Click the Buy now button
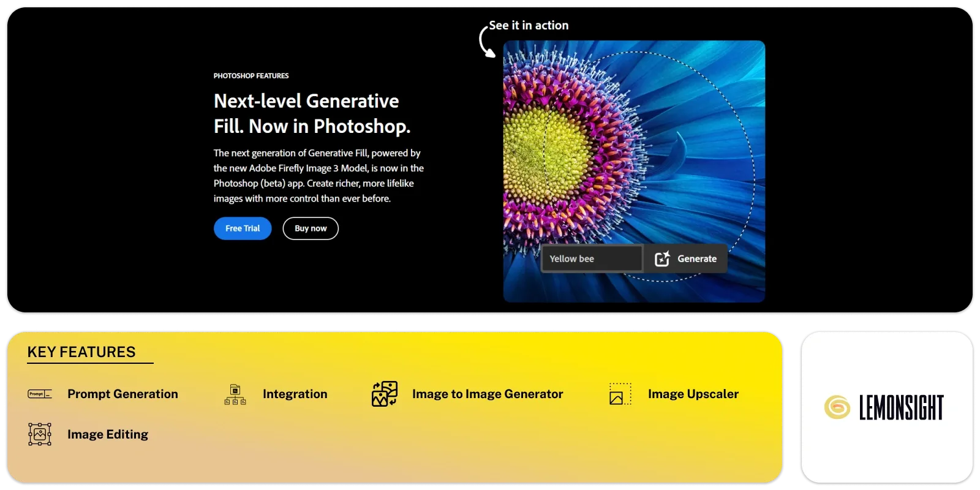The height and width of the screenshot is (490, 980). pyautogui.click(x=311, y=228)
